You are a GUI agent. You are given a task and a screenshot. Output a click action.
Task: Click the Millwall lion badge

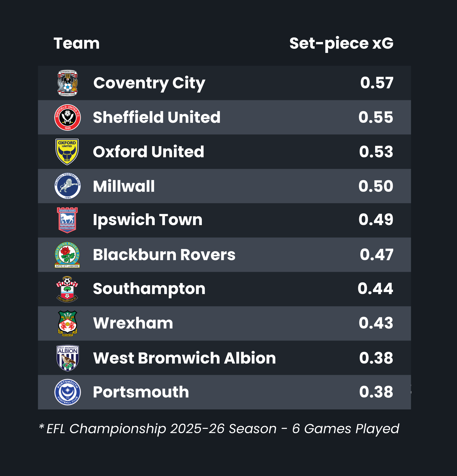click(x=68, y=186)
